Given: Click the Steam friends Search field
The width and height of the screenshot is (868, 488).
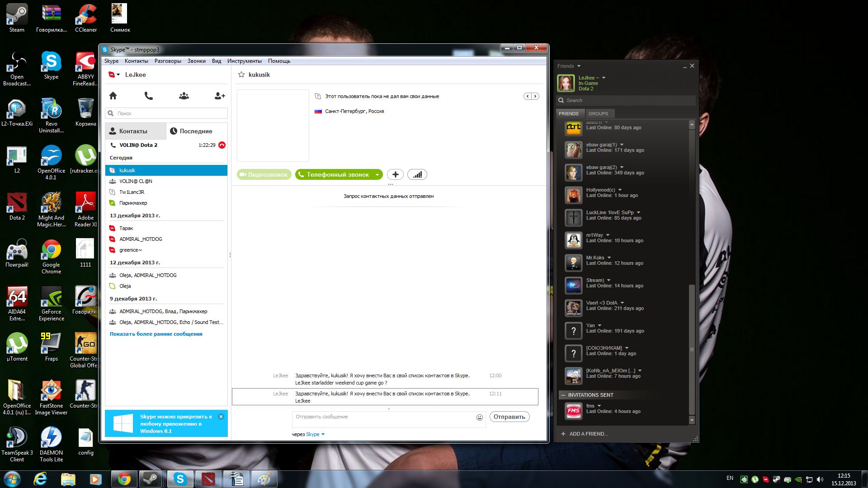Looking at the screenshot, I should pos(627,100).
